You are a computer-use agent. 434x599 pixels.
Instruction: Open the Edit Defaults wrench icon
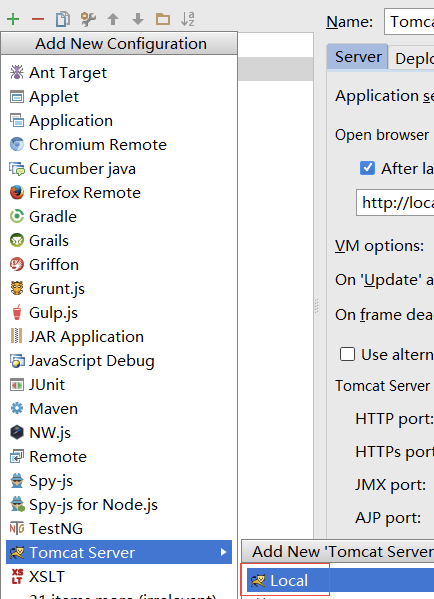(88, 19)
